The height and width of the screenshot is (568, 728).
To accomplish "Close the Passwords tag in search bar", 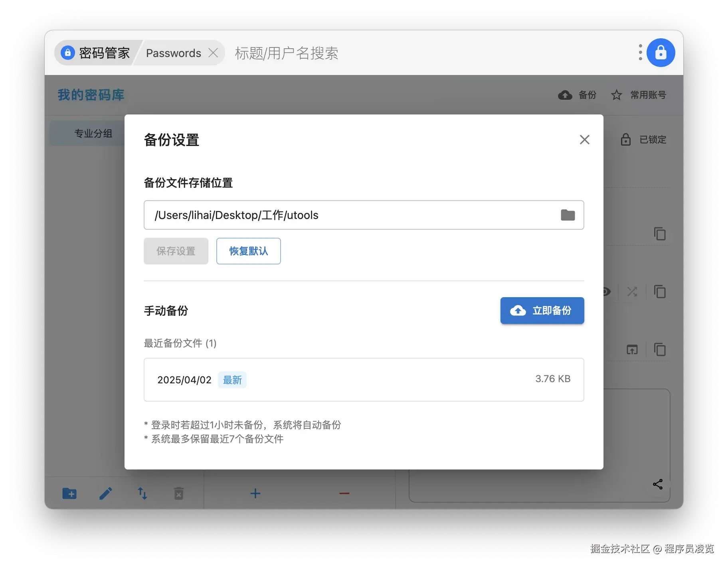I will click(x=214, y=53).
